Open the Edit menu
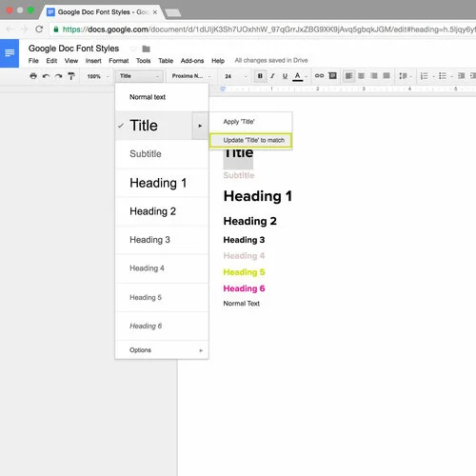The image size is (476, 476). click(51, 61)
